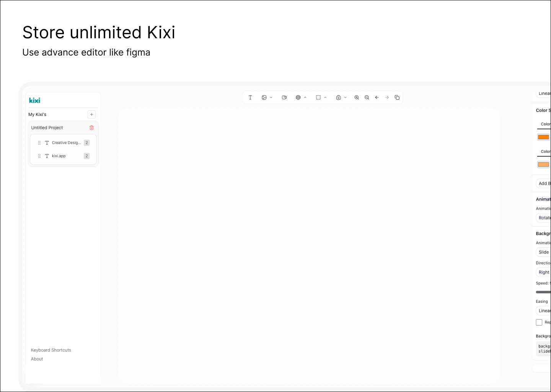Expand the chevron next to the selection tool

326,97
